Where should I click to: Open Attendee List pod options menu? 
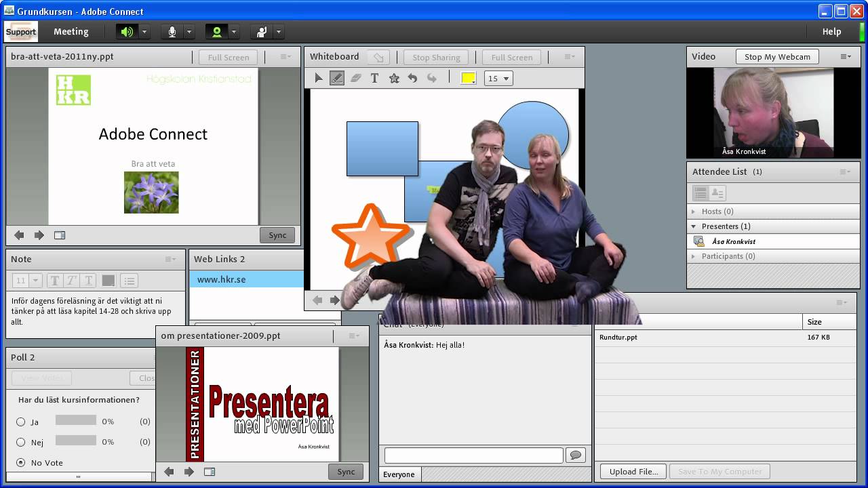point(846,172)
